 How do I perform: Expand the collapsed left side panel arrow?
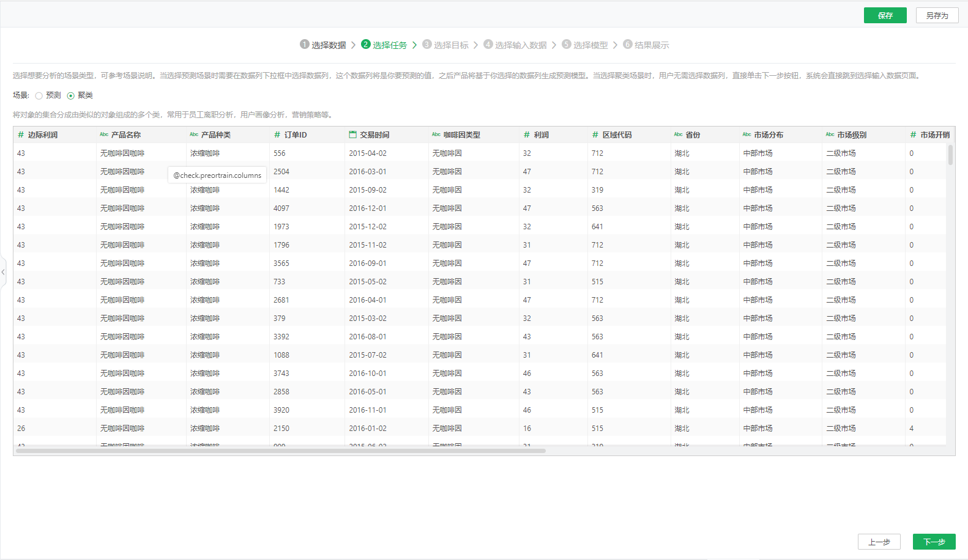pos(3,272)
